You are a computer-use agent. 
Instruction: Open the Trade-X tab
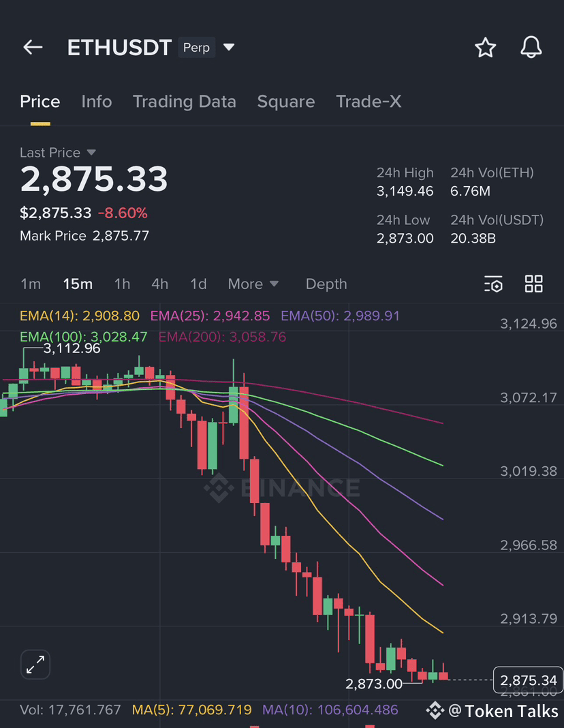click(x=369, y=101)
